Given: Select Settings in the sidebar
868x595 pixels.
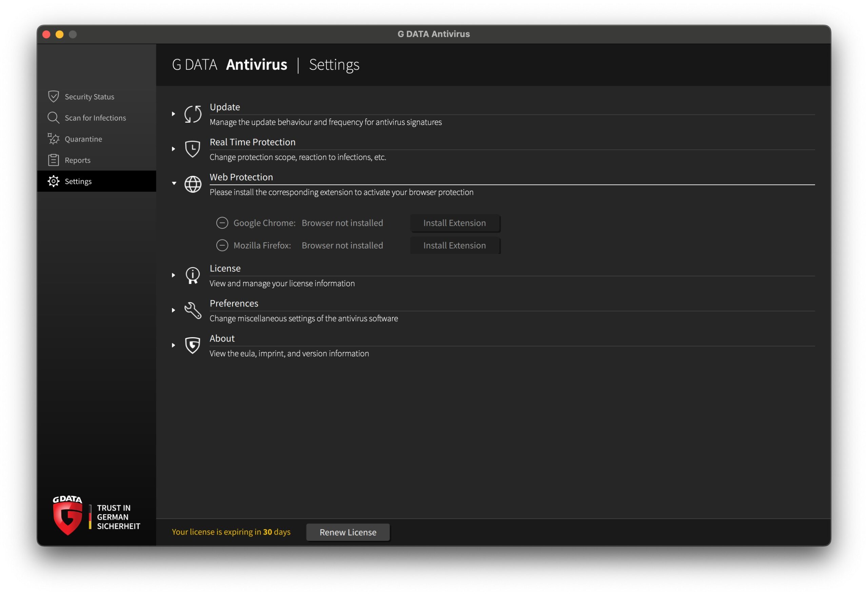Looking at the screenshot, I should point(97,181).
